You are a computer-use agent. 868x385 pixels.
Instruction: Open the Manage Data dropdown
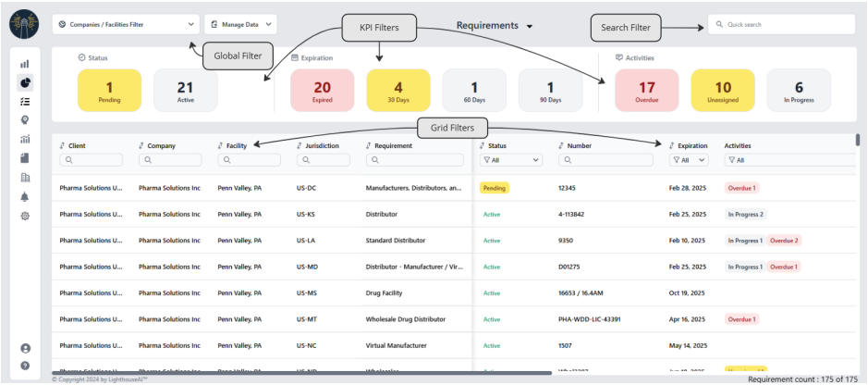239,25
